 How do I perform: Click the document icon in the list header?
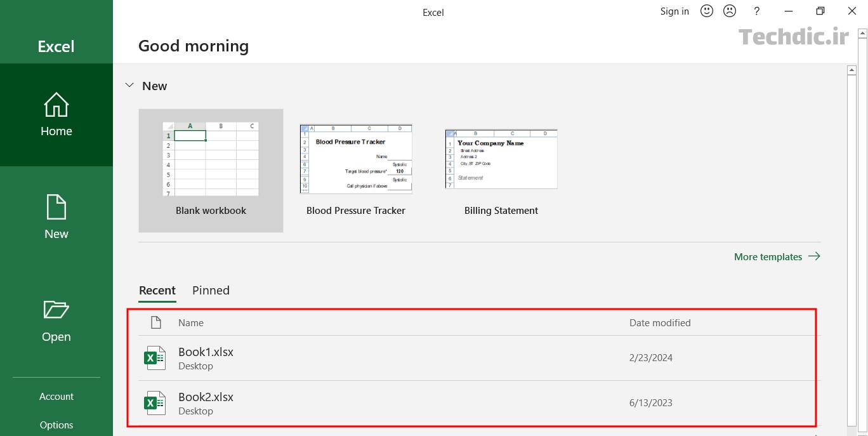pyautogui.click(x=155, y=322)
